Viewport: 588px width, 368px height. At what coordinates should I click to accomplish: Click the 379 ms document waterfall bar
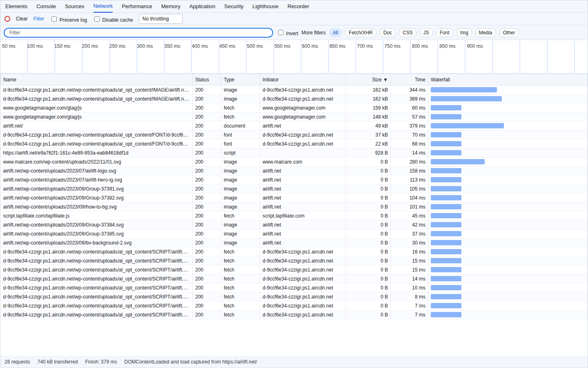(x=467, y=126)
